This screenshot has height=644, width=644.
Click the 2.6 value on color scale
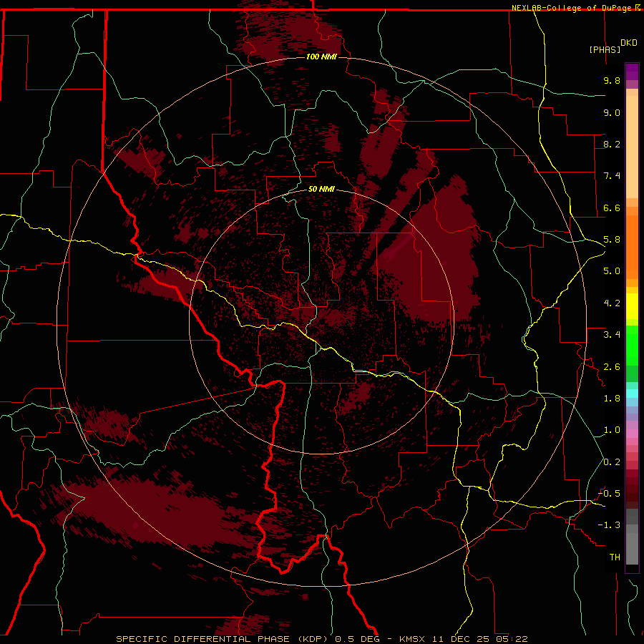tap(612, 367)
